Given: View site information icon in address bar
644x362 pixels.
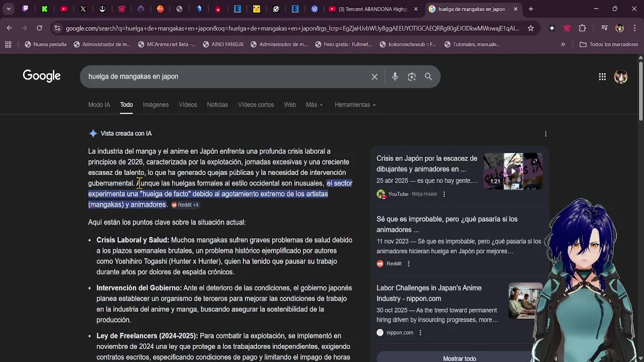Looking at the screenshot, I should [x=57, y=28].
